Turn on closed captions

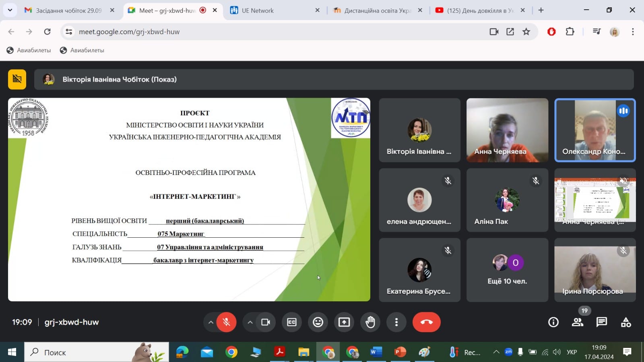pos(292,322)
